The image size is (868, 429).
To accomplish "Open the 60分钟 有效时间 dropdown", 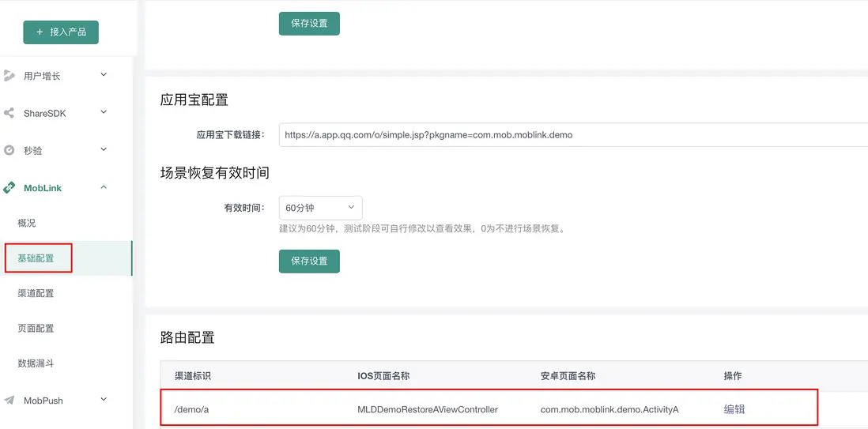I will coord(320,208).
